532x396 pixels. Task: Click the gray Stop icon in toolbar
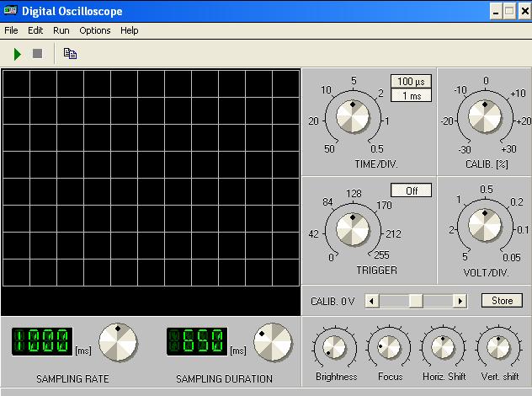pos(37,54)
